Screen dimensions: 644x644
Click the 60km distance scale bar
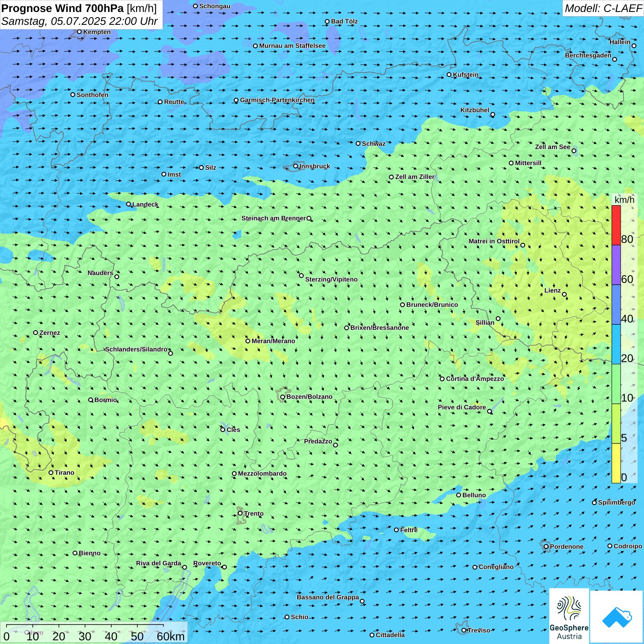(x=85, y=626)
